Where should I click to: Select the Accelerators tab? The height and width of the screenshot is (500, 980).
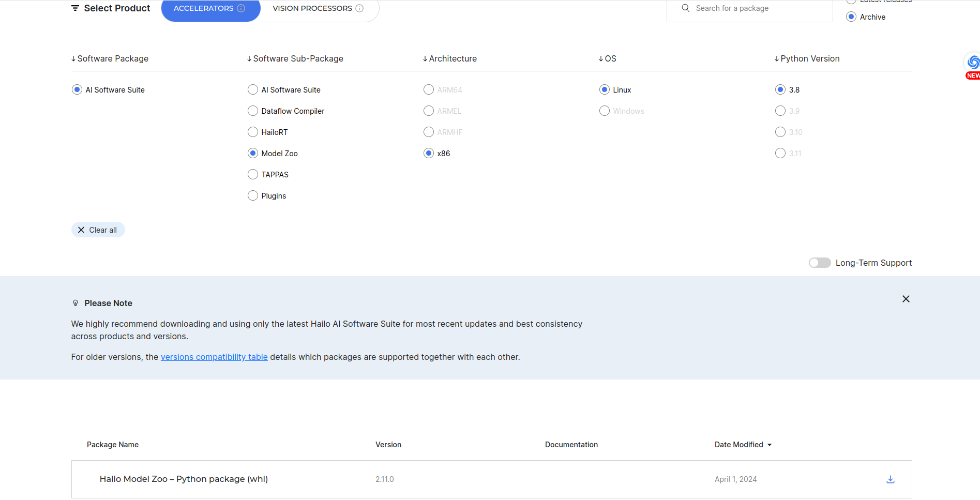[210, 9]
